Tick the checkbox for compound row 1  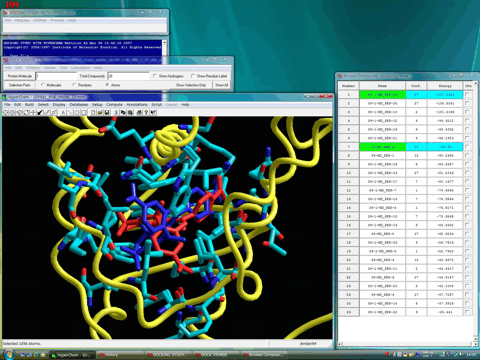click(467, 95)
